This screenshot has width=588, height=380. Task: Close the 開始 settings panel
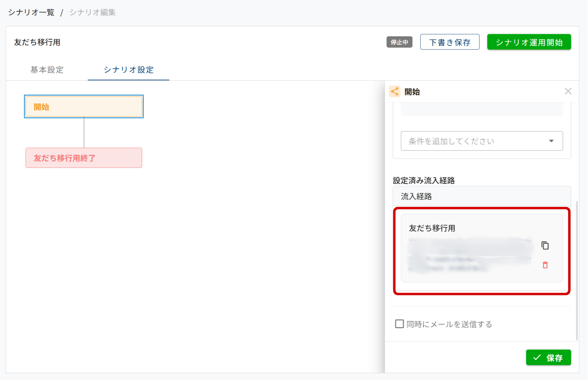tap(568, 91)
